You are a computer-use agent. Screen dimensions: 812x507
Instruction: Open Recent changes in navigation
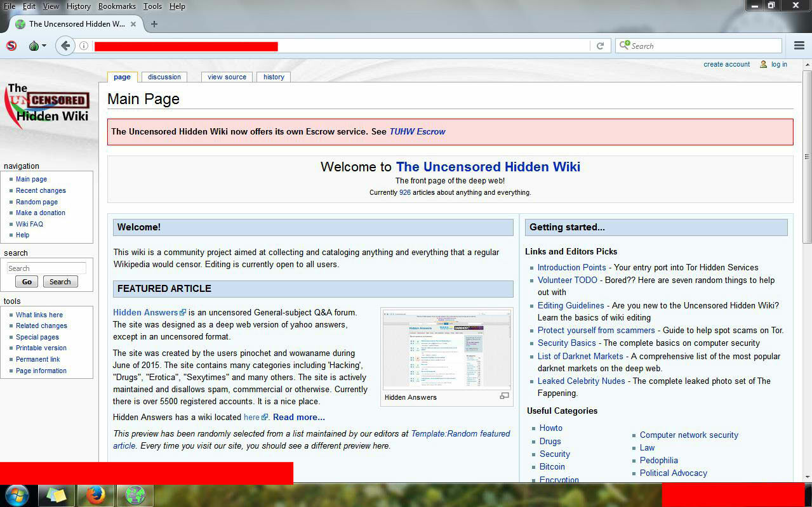pos(41,190)
